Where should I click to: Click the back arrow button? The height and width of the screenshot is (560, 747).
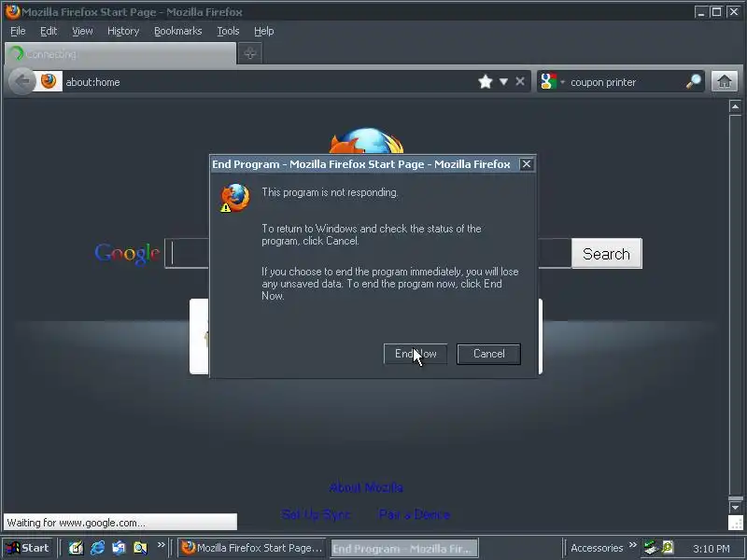pyautogui.click(x=21, y=82)
